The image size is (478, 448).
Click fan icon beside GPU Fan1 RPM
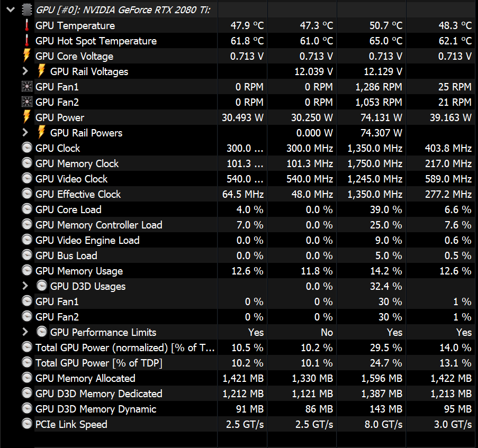(27, 87)
